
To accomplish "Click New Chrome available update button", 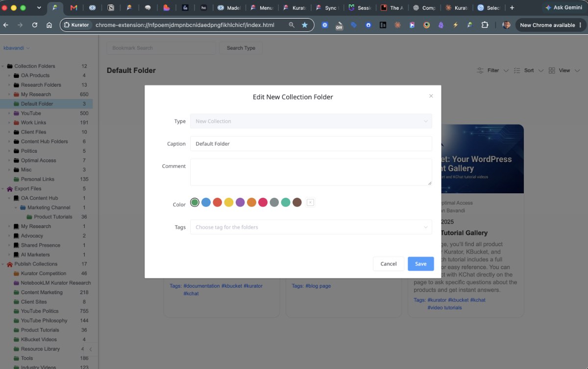I will pyautogui.click(x=550, y=25).
